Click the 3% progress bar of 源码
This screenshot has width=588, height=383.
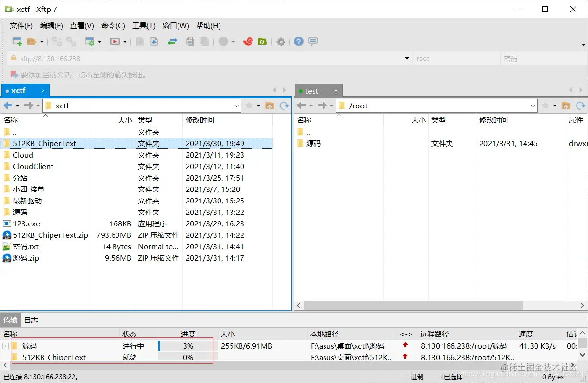[x=188, y=346]
